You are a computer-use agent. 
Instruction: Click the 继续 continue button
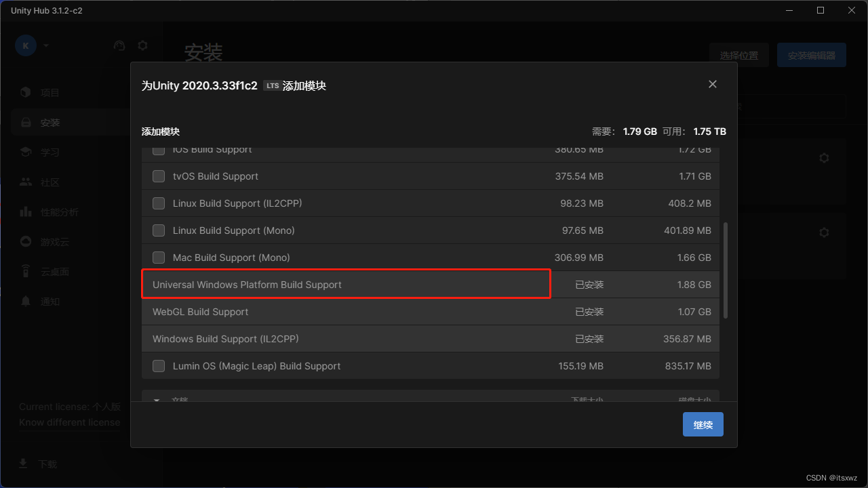coord(703,424)
